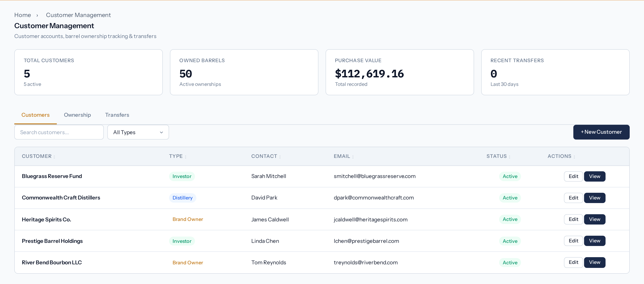644x284 pixels.
Task: Switch to the Transfers tab
Action: (117, 115)
